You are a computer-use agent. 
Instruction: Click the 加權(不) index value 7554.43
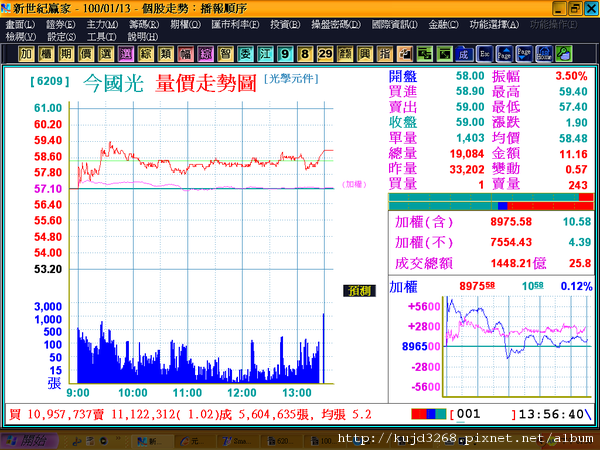coord(511,242)
